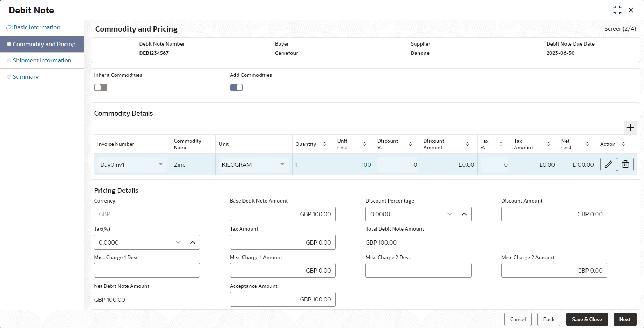Increase Tax(%) value with up arrow
The width and height of the screenshot is (644, 328).
point(193,242)
